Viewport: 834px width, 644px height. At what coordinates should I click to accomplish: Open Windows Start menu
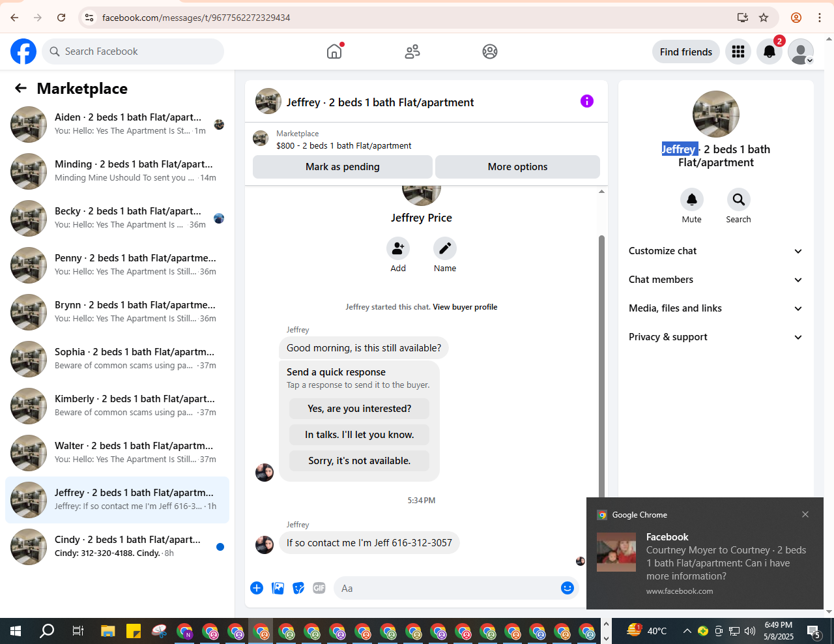click(x=16, y=631)
